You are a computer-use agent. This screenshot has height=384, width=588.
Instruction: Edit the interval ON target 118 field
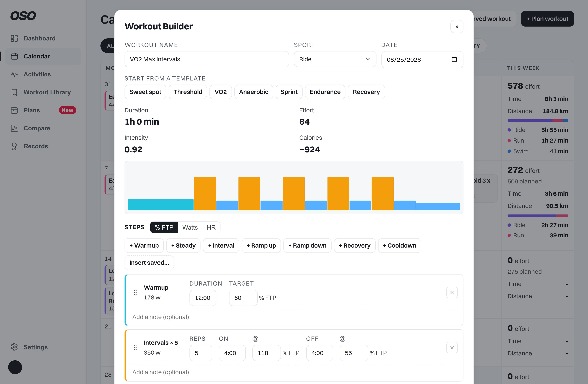coord(266,353)
